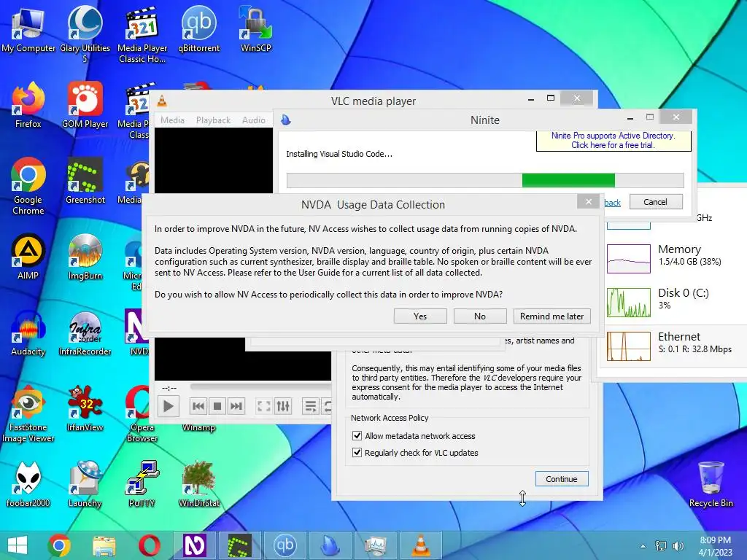The image size is (747, 560).
Task: Open qBittorrent desktop shortcut
Action: pyautogui.click(x=198, y=29)
